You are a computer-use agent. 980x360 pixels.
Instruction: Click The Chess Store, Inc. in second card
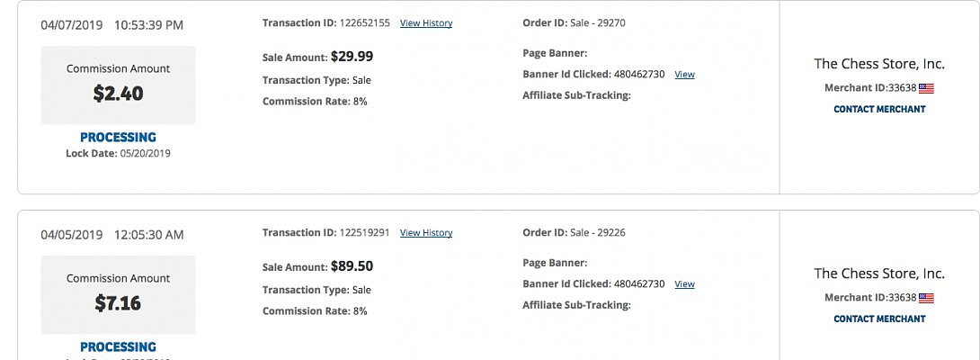879,274
